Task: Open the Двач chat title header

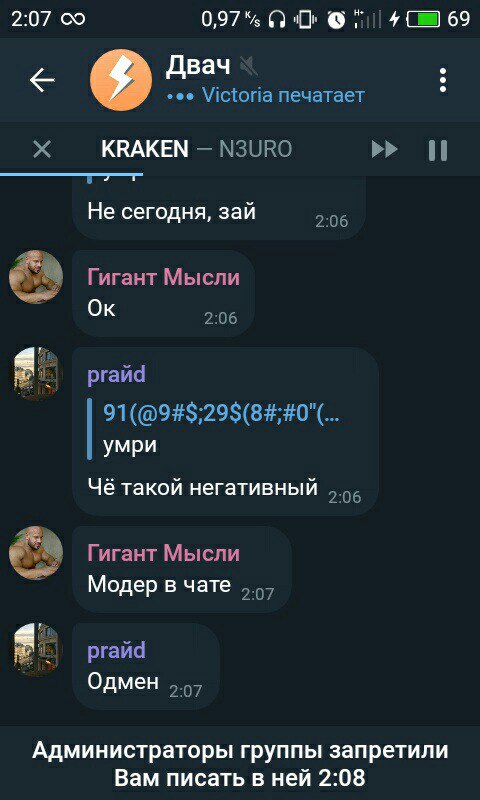Action: click(x=265, y=80)
